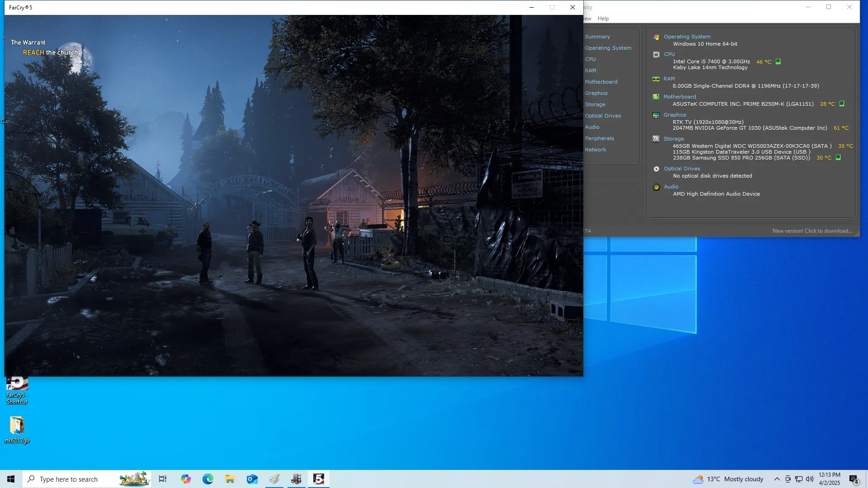Select CPU in Speccy sidebar

click(x=590, y=59)
